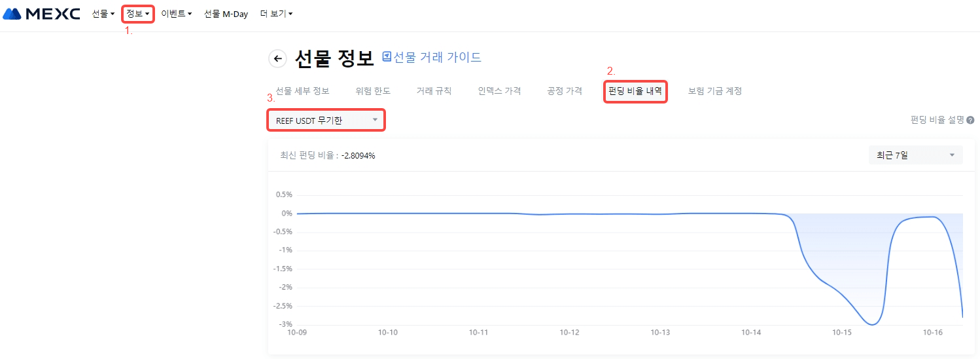This screenshot has height=359, width=980.
Task: Click the guide icon before 선물 거래 가이드
Action: point(387,57)
